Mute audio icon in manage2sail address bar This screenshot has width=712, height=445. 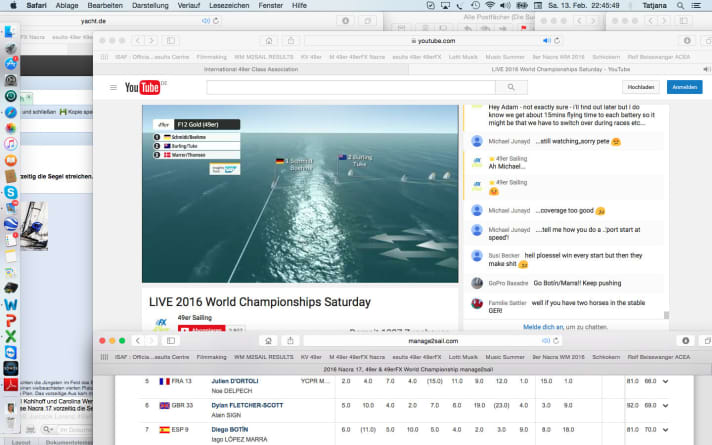coord(546,341)
